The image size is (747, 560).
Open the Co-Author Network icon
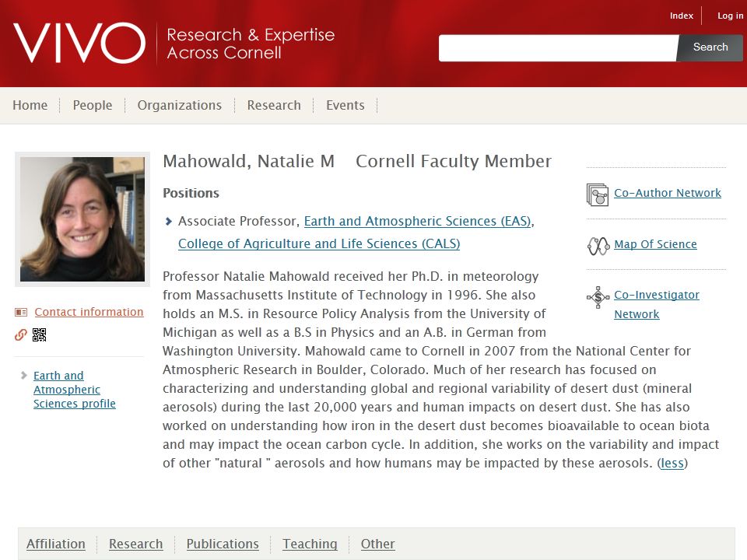(598, 194)
